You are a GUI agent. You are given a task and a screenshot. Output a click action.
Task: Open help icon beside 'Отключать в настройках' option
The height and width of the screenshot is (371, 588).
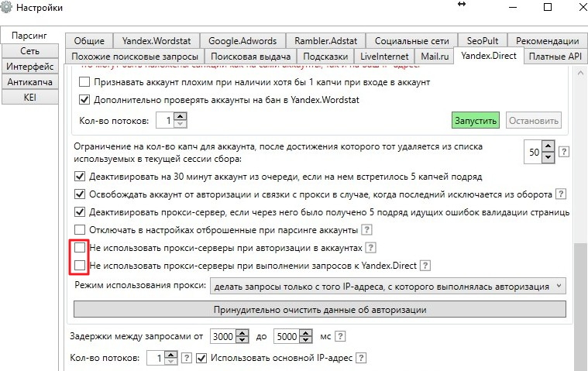366,230
